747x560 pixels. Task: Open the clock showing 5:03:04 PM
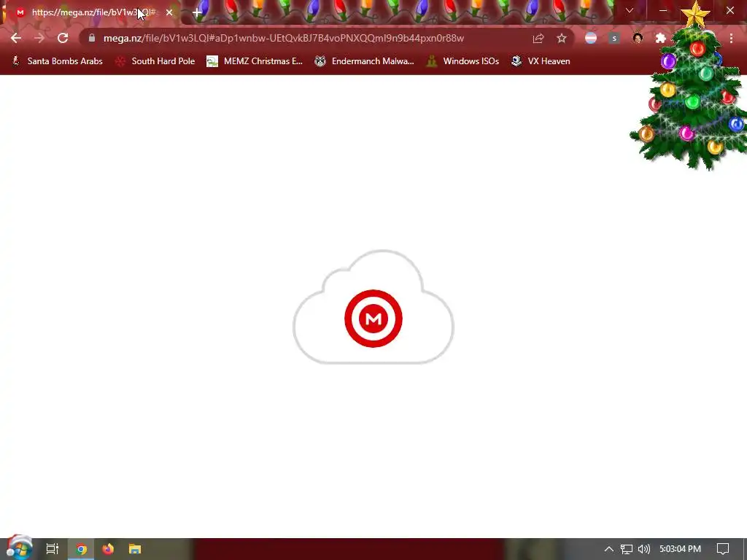[x=680, y=549]
